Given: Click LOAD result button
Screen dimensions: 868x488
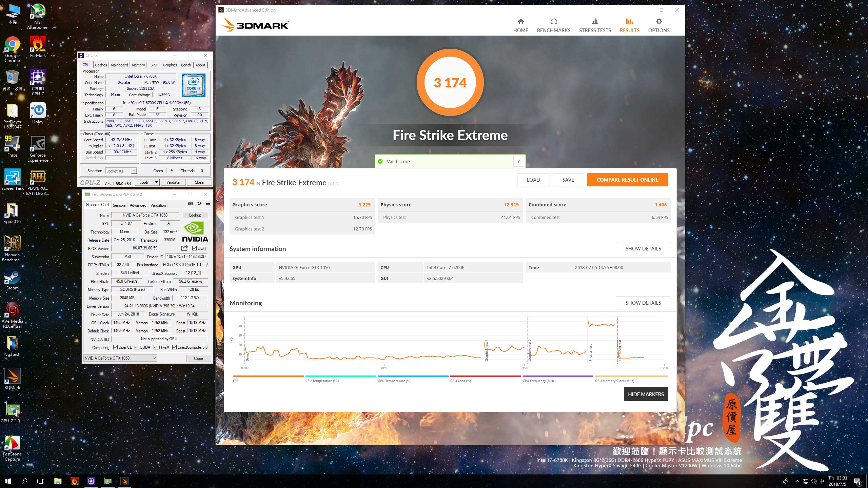Looking at the screenshot, I should 533,180.
